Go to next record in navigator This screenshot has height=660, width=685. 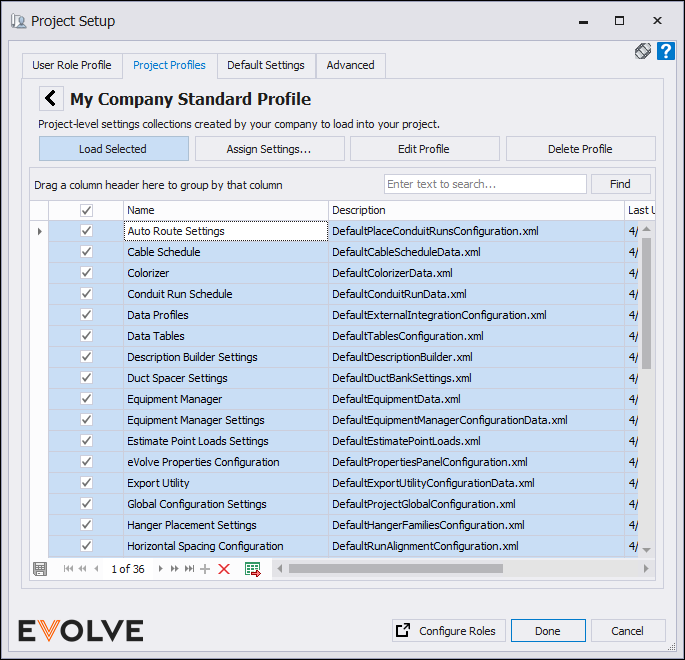[x=160, y=569]
